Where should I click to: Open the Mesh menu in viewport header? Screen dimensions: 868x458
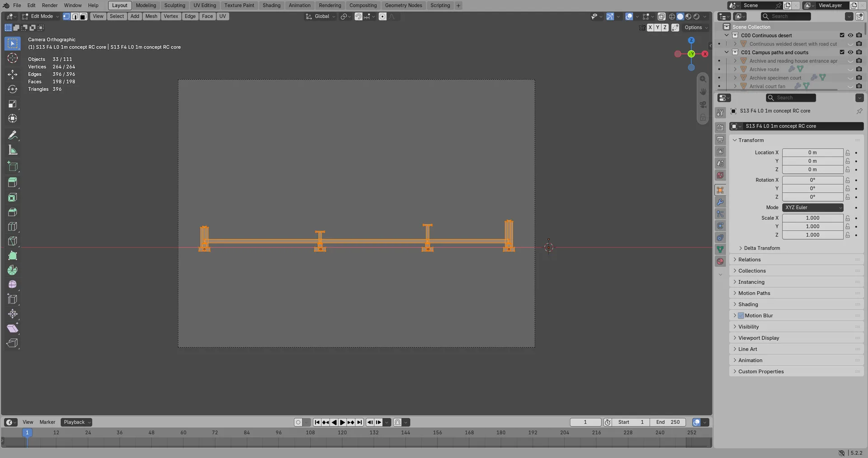(x=151, y=16)
